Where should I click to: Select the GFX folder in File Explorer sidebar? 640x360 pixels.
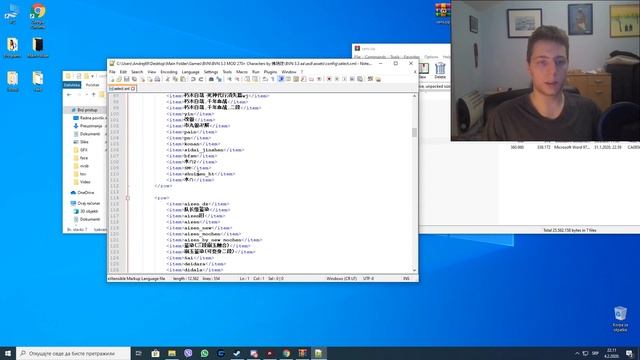click(84, 150)
